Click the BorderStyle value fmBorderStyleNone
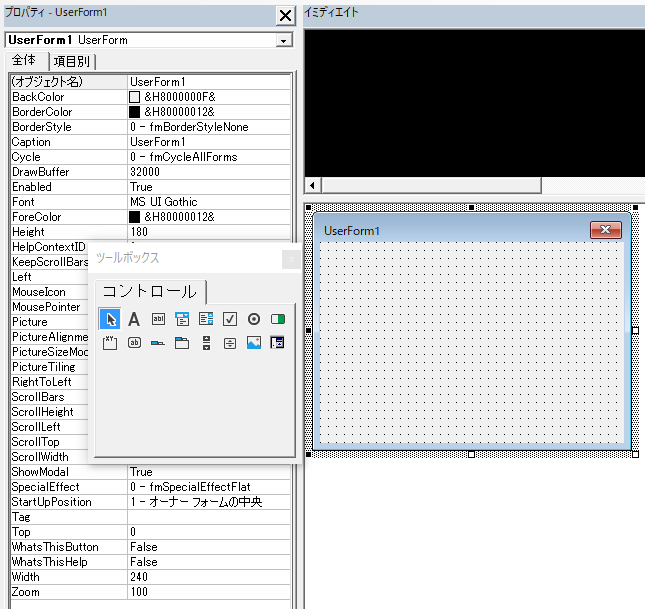The height and width of the screenshot is (609, 645). tap(189, 127)
